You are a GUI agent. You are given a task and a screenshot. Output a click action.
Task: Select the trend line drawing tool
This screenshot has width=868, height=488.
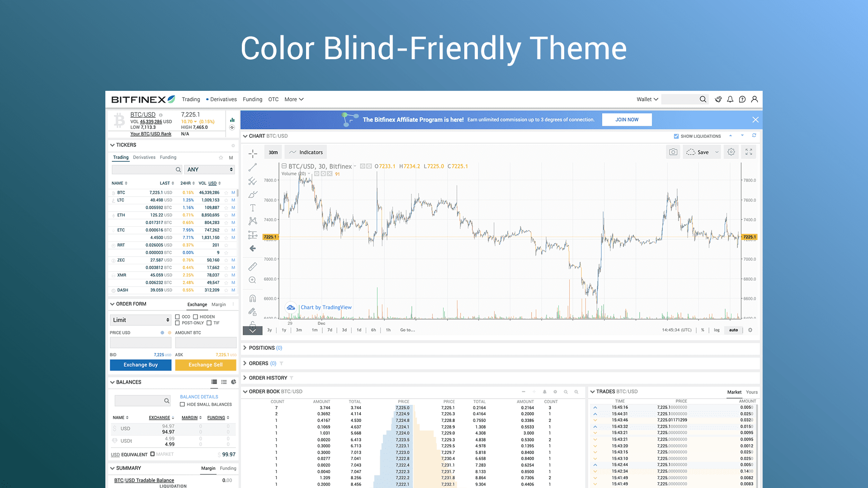tap(253, 167)
